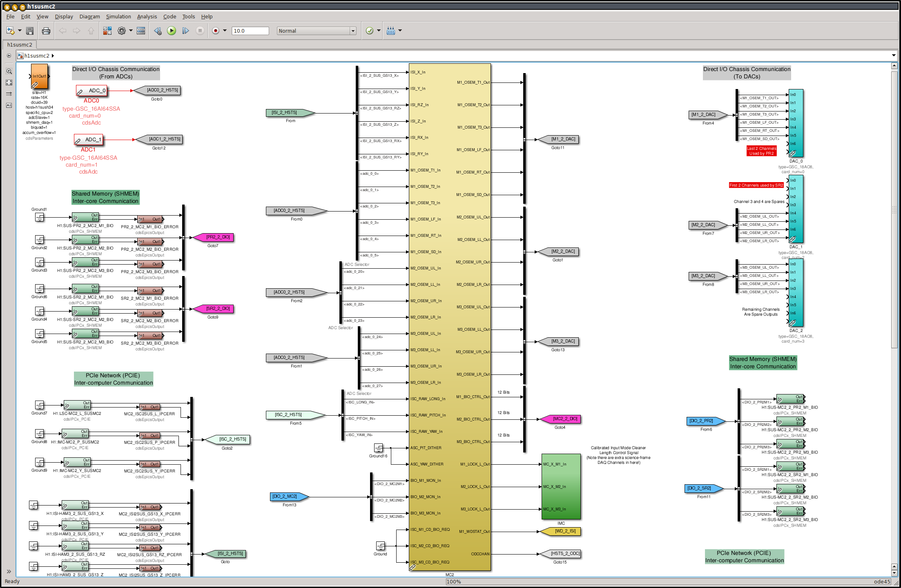This screenshot has height=588, width=901.
Task: Select the yellow [WD_2_ISI] Goto tag
Action: 560,531
